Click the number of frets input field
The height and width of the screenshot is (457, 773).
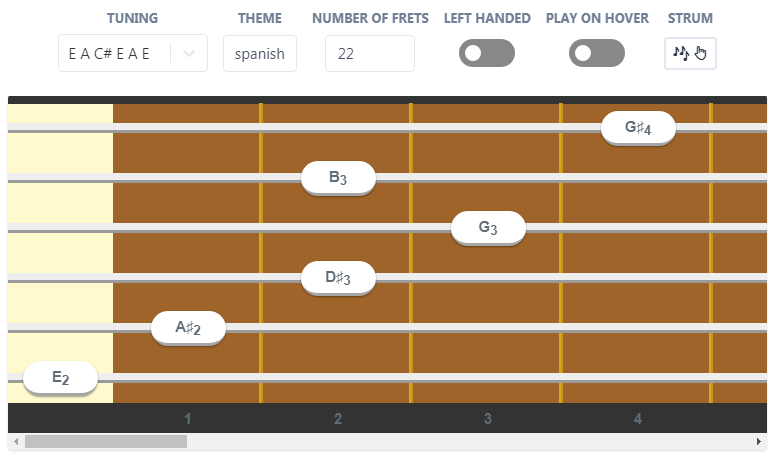tap(369, 54)
